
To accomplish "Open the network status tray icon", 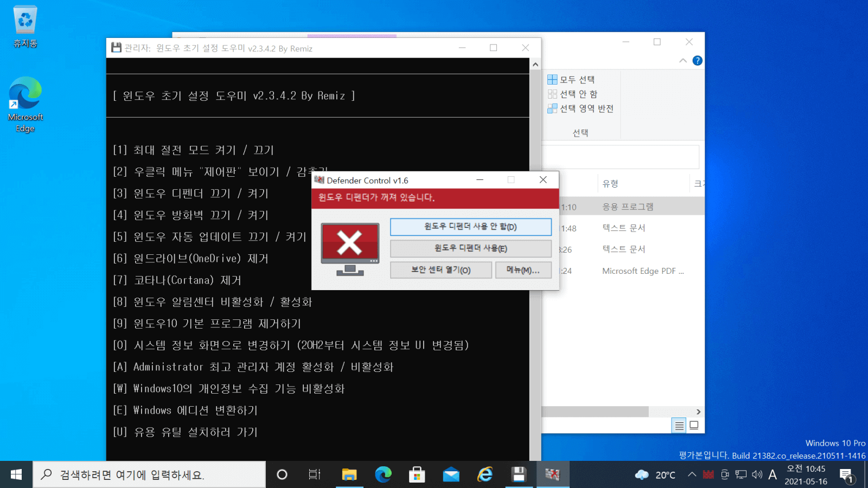I will (x=741, y=474).
